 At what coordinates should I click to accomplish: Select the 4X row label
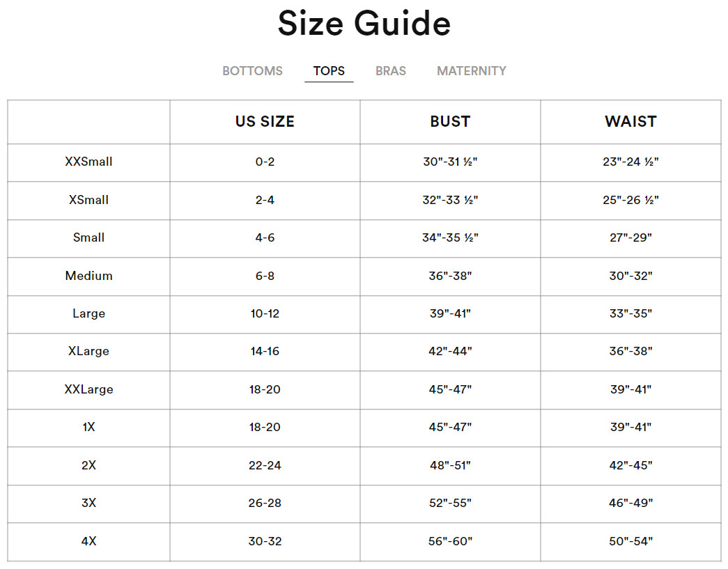(x=88, y=541)
